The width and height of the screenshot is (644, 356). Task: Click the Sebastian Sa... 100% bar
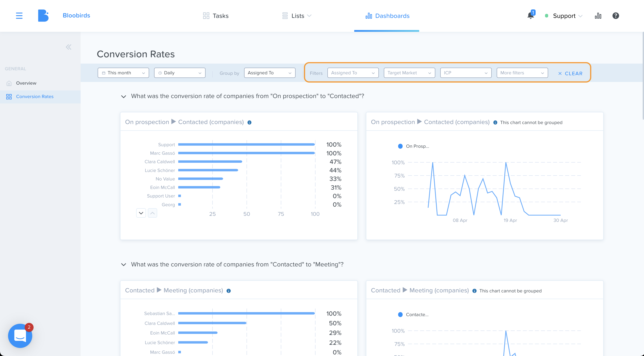[x=247, y=313]
